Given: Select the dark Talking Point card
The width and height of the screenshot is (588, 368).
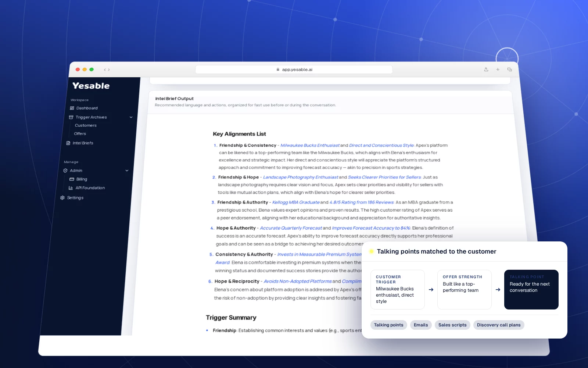Looking at the screenshot, I should pos(531,290).
